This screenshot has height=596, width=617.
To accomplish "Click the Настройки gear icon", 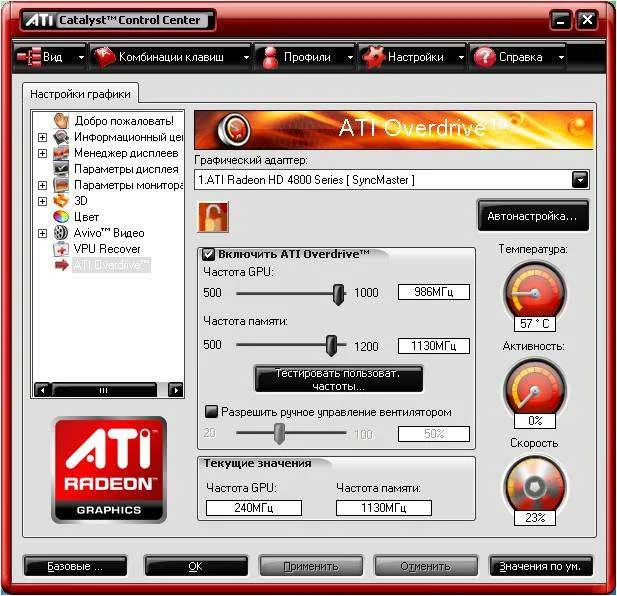I will tap(372, 57).
